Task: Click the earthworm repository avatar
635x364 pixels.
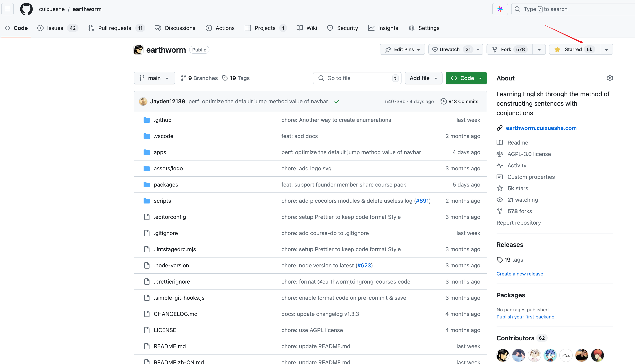Action: click(x=138, y=50)
